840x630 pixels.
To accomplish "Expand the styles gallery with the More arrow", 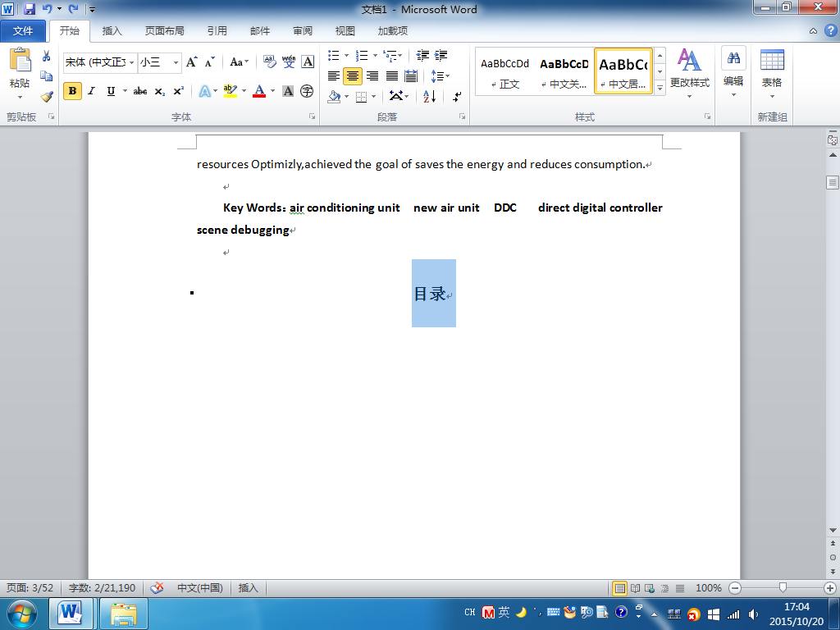I will pos(660,88).
